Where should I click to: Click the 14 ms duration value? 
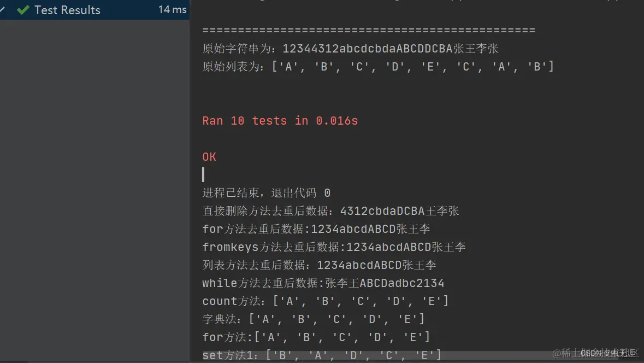pos(172,9)
